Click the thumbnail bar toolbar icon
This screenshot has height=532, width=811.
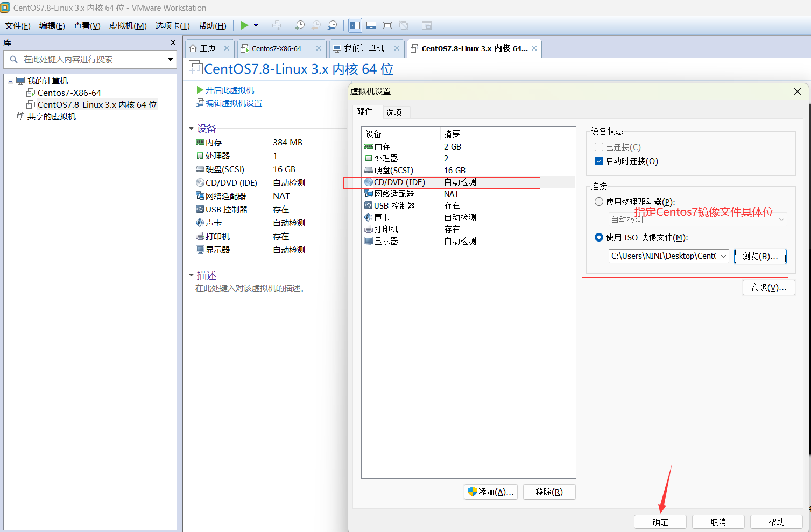371,25
